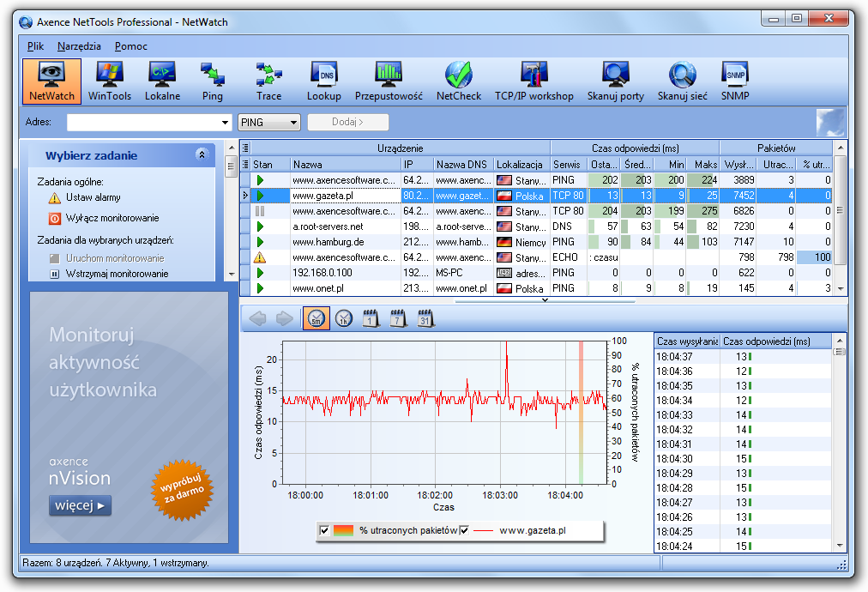Select the a.root-servers.net row
Screen dimensions: 868x592
(x=536, y=227)
